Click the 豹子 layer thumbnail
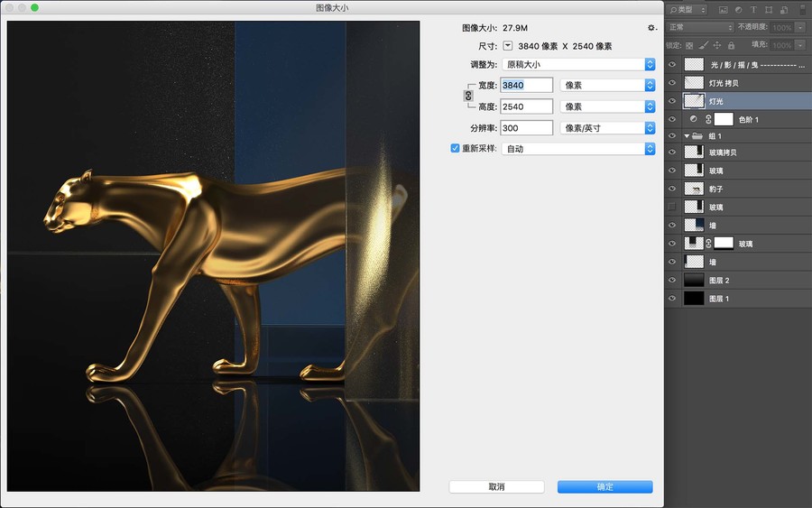 coord(694,189)
